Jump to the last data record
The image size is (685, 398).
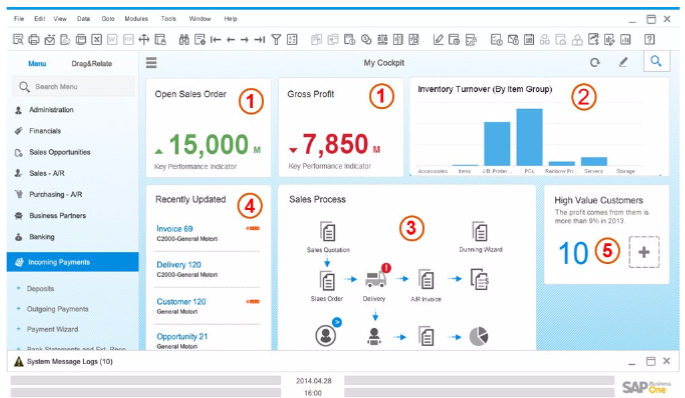(x=260, y=40)
